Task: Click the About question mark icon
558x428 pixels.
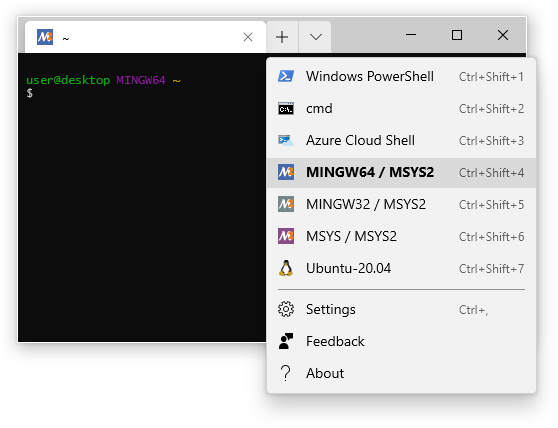Action: pos(285,373)
